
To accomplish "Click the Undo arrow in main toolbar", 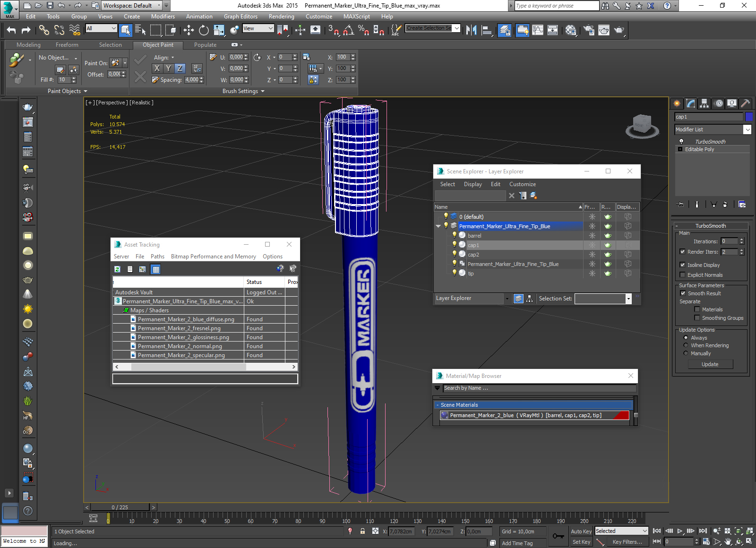I will [x=11, y=30].
